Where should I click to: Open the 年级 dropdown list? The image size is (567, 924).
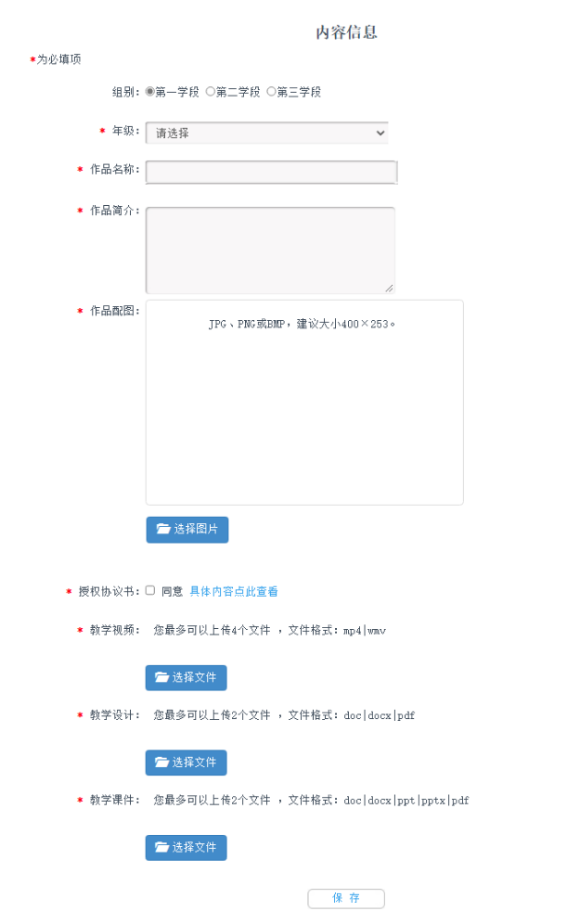pyautogui.click(x=267, y=133)
